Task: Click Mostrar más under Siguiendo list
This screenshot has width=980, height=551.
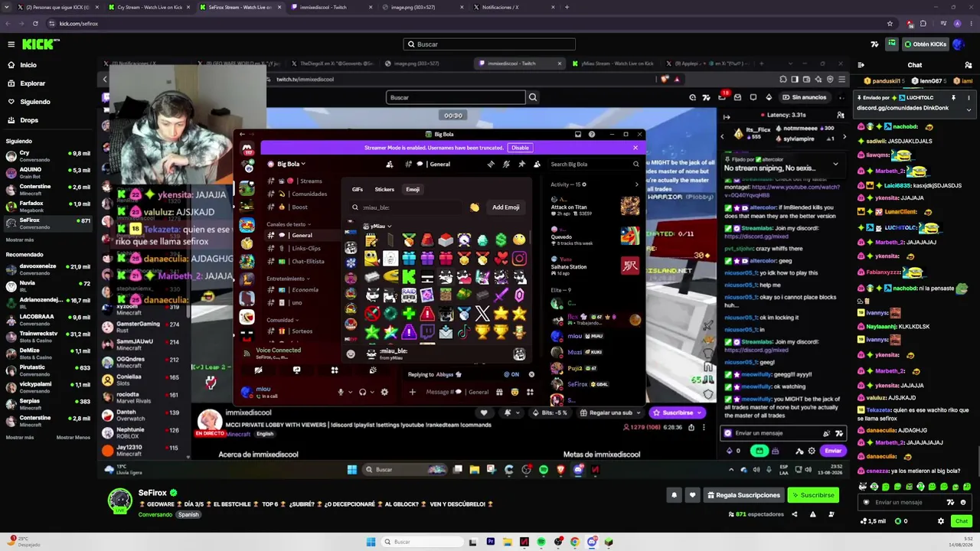Action: (x=20, y=240)
